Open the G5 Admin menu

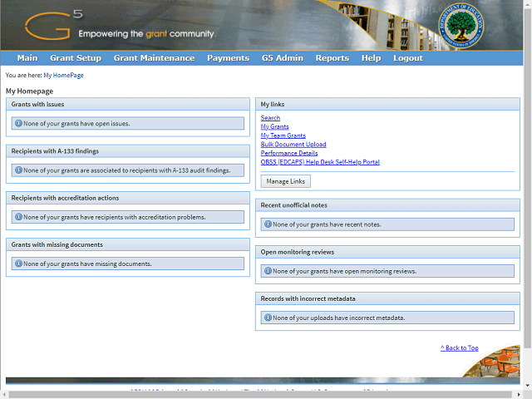click(x=283, y=58)
